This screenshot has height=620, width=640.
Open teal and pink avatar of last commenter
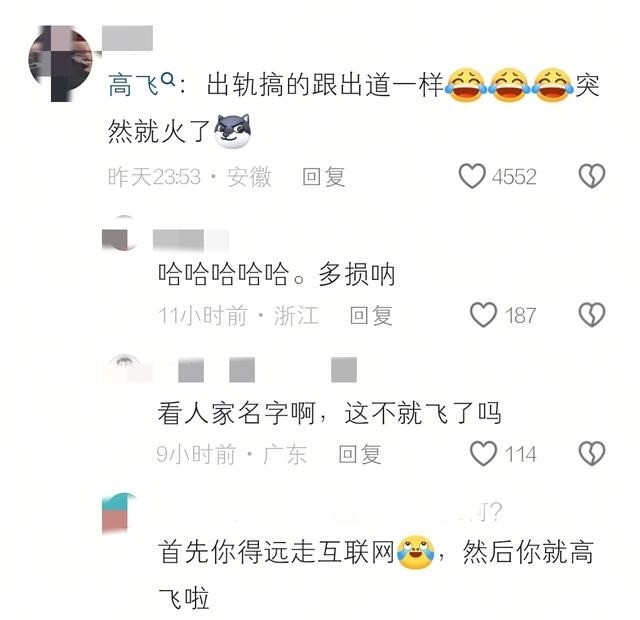(x=119, y=512)
